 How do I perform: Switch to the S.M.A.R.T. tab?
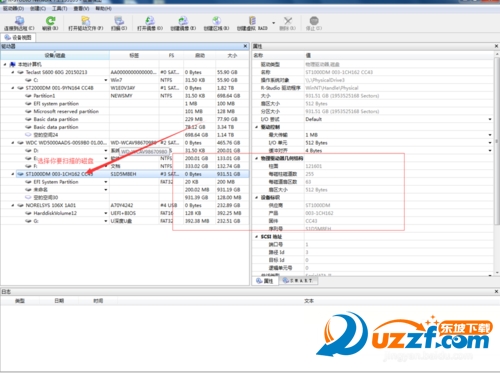pos(298,281)
